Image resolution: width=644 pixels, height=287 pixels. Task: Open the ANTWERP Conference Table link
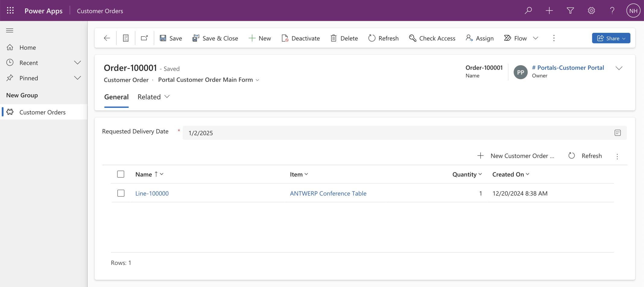tap(328, 193)
